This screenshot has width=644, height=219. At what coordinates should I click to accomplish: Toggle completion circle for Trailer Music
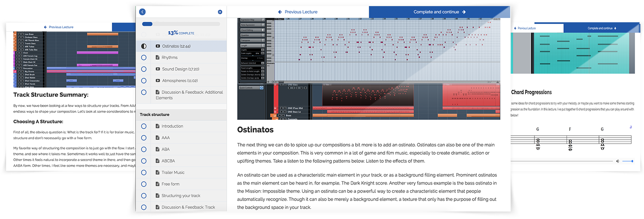click(144, 172)
